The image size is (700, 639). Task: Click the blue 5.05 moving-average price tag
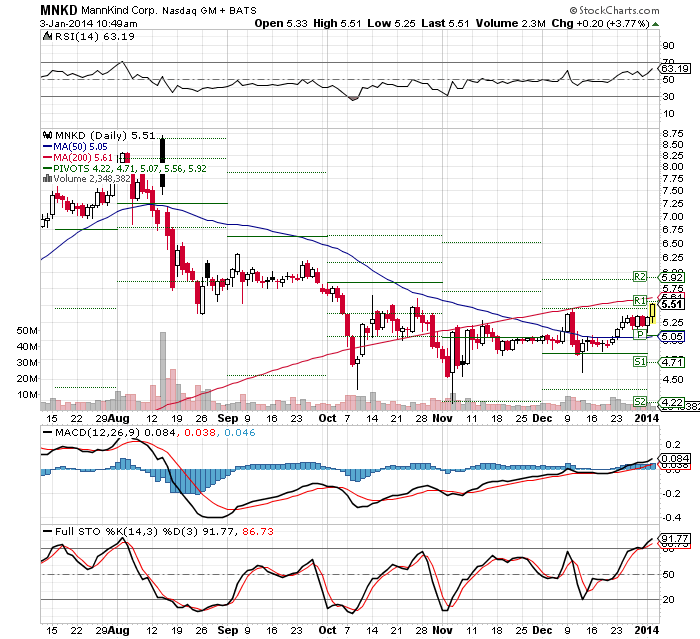pos(672,337)
